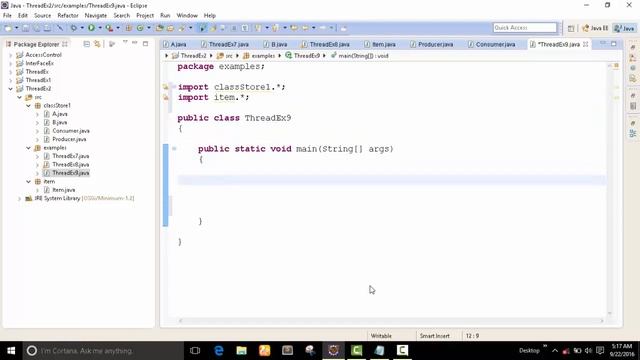Switch to the ThreadEx7.java editor tab
The image size is (640, 360).
pyautogui.click(x=225, y=44)
